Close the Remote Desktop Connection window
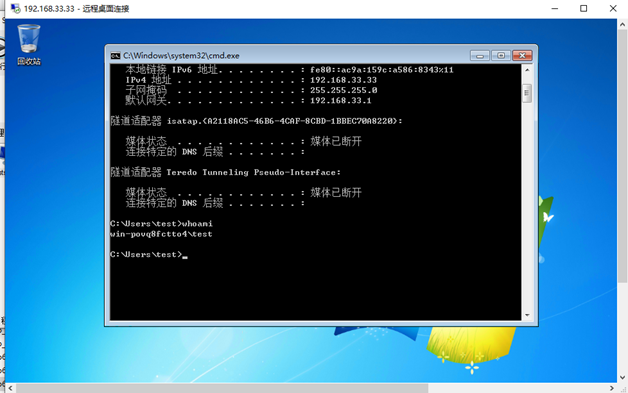628x393 pixels. [613, 8]
